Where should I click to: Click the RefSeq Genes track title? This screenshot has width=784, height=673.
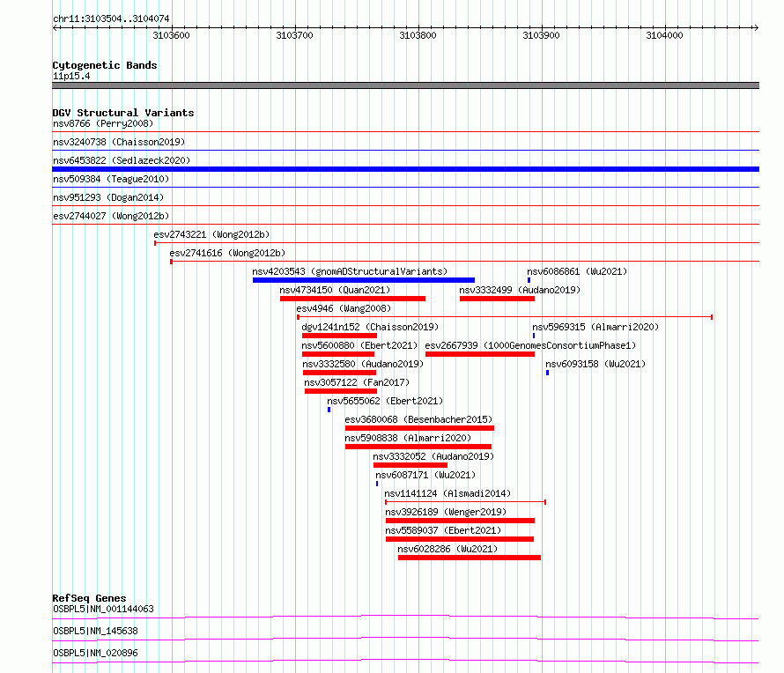(x=89, y=598)
